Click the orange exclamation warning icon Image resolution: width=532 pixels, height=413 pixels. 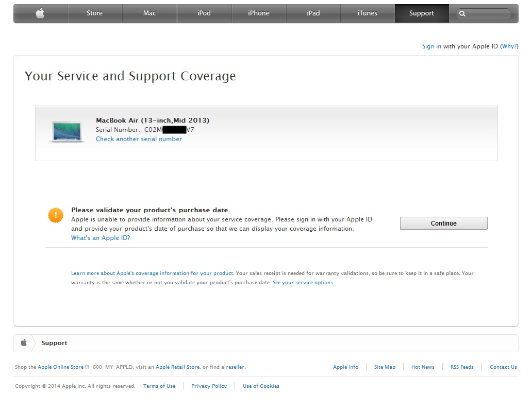pyautogui.click(x=56, y=215)
